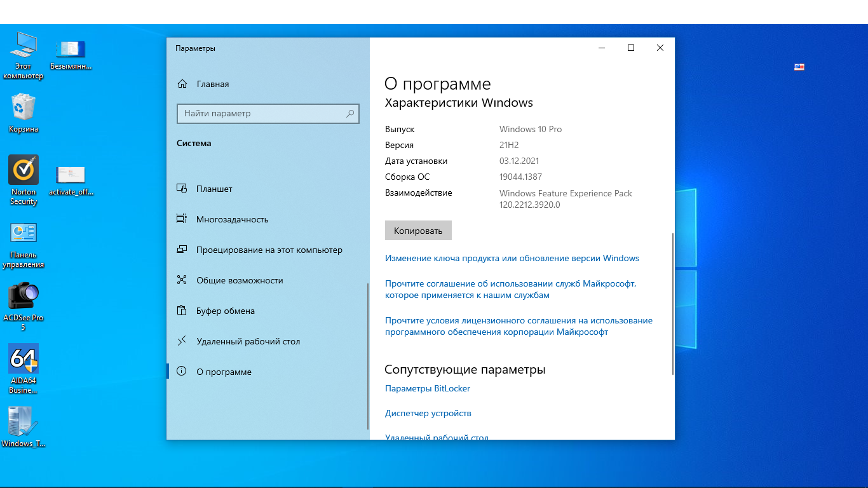The height and width of the screenshot is (488, 868).
Task: Click the US flag language indicator
Action: (799, 67)
